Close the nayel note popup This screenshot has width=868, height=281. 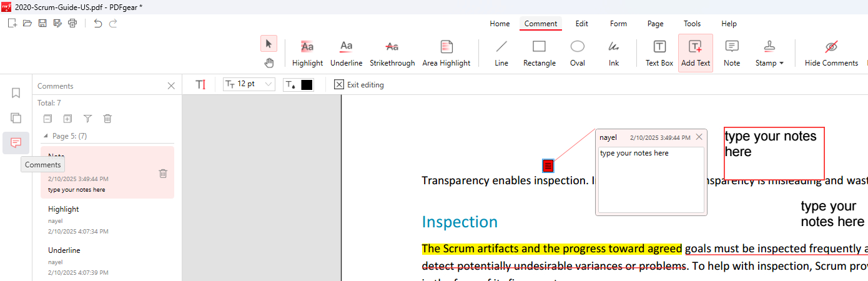point(699,137)
